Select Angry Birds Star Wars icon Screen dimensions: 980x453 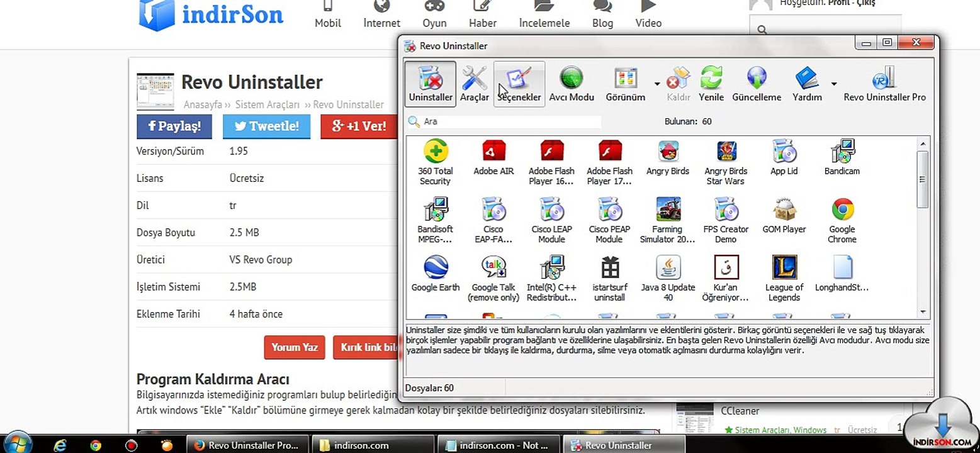[725, 162]
